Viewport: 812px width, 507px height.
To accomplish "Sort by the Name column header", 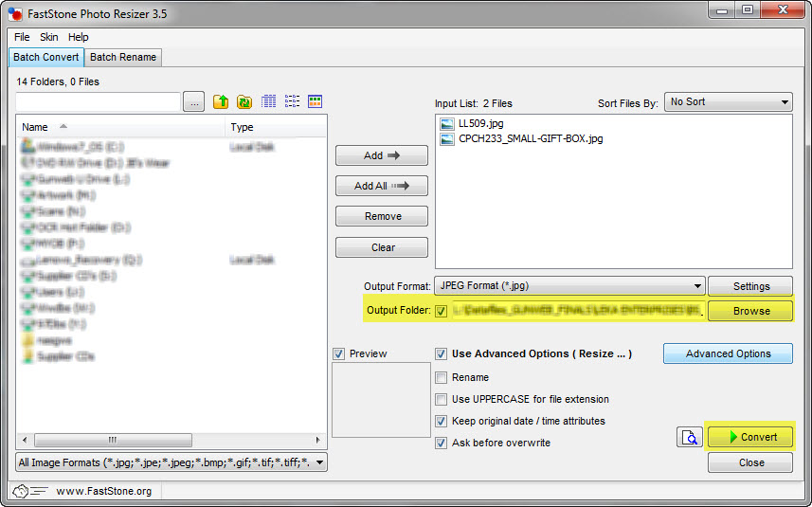I will pyautogui.click(x=120, y=127).
